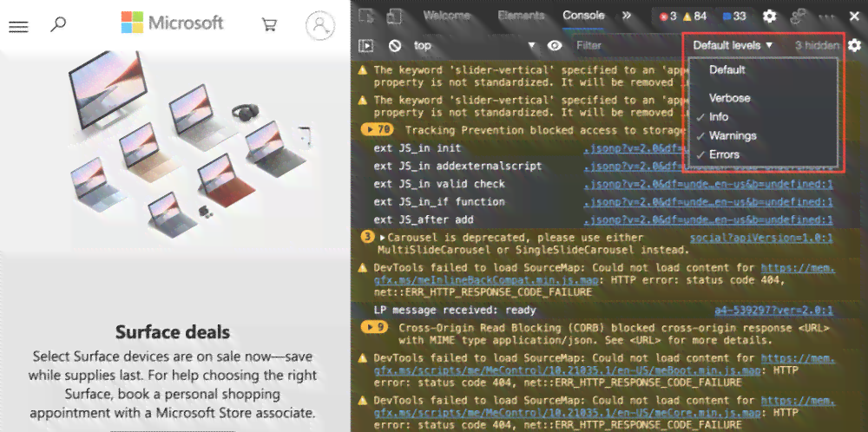Viewport: 868px width, 432px height.
Task: Open the meBoot.min.js.map URL link
Action: [x=568, y=370]
